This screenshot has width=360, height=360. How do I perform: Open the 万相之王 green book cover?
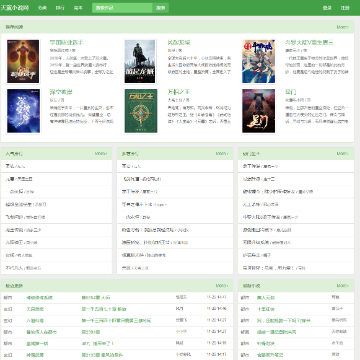pyautogui.click(x=141, y=111)
